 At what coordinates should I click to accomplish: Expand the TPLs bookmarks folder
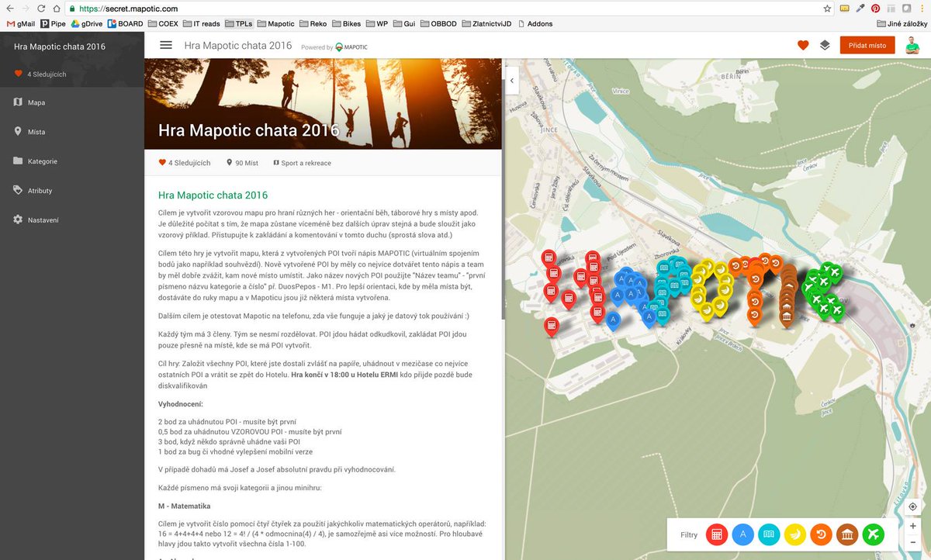point(239,23)
